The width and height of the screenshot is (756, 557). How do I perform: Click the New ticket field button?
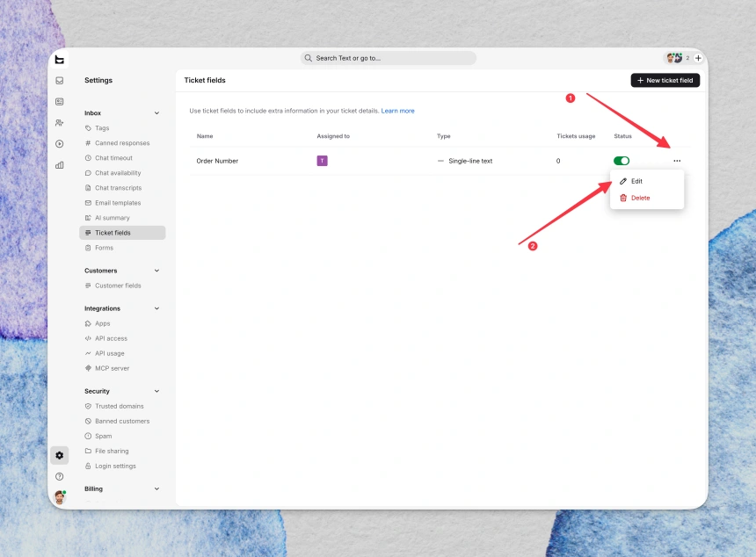(x=665, y=81)
